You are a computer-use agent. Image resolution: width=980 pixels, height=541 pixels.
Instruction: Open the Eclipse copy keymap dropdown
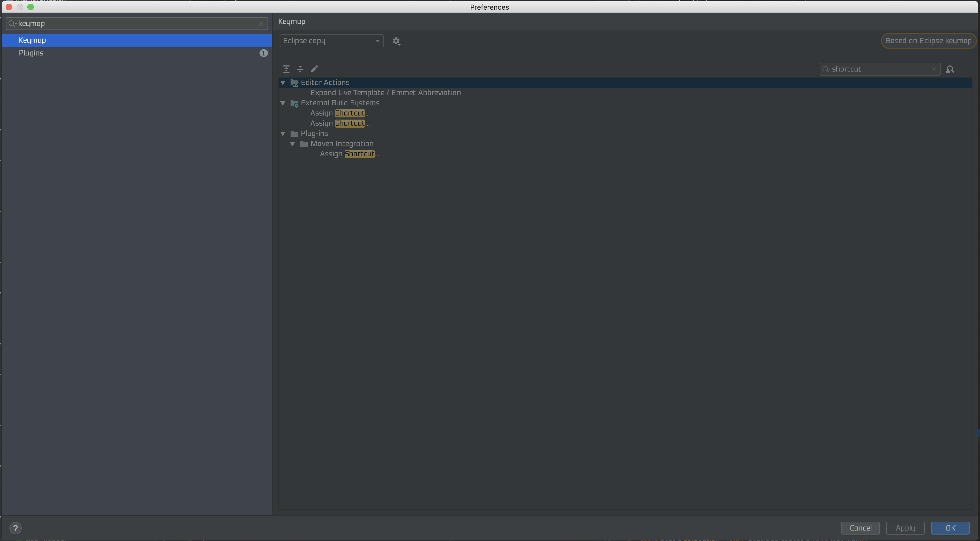coord(331,41)
